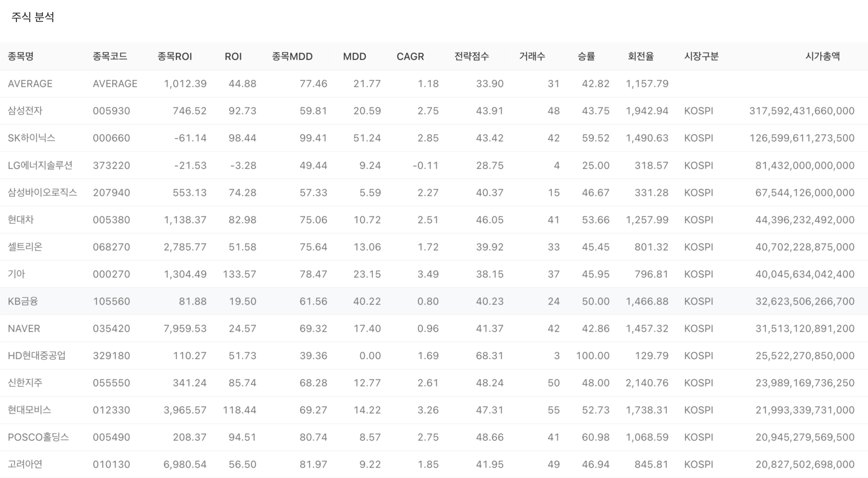Select stock code 005380 for 현대차
This screenshot has height=478, width=868.
(x=111, y=220)
